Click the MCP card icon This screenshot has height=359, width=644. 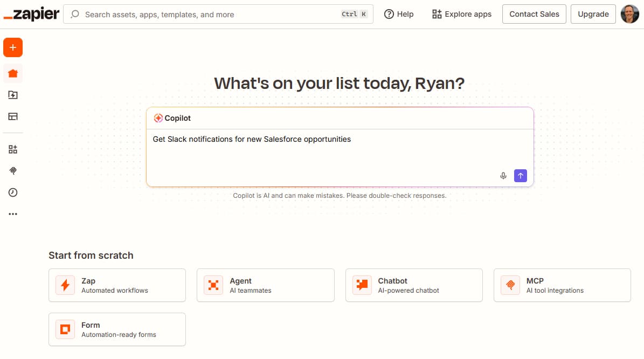(x=510, y=285)
